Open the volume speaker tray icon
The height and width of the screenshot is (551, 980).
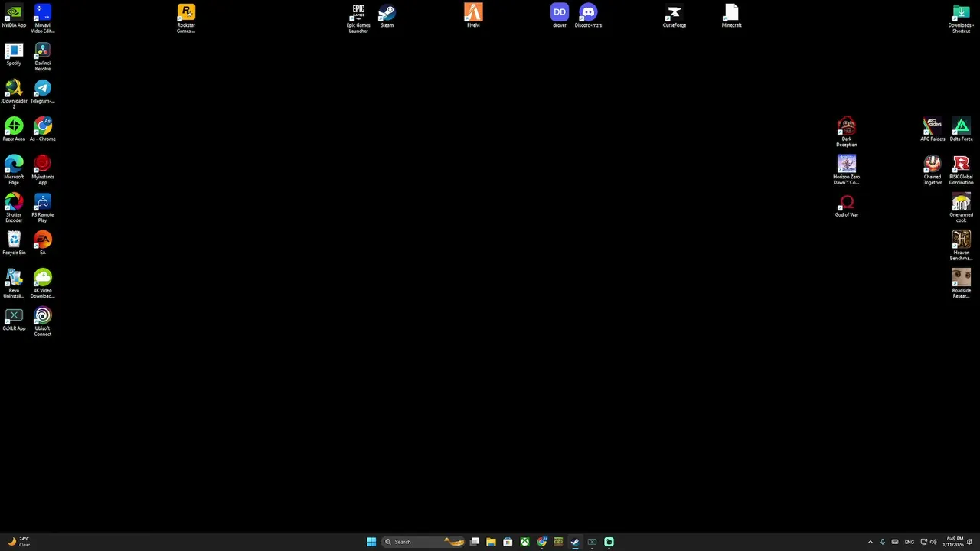point(933,542)
